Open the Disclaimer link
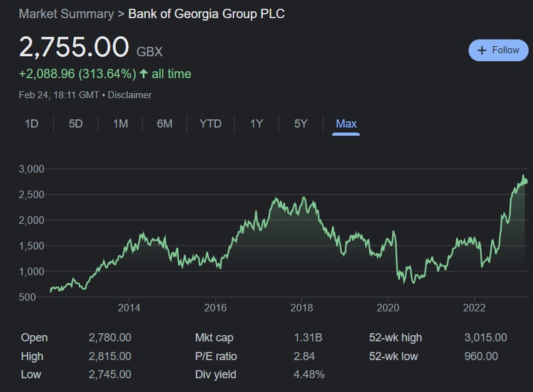Screen dimensions: 533x392 130,95
